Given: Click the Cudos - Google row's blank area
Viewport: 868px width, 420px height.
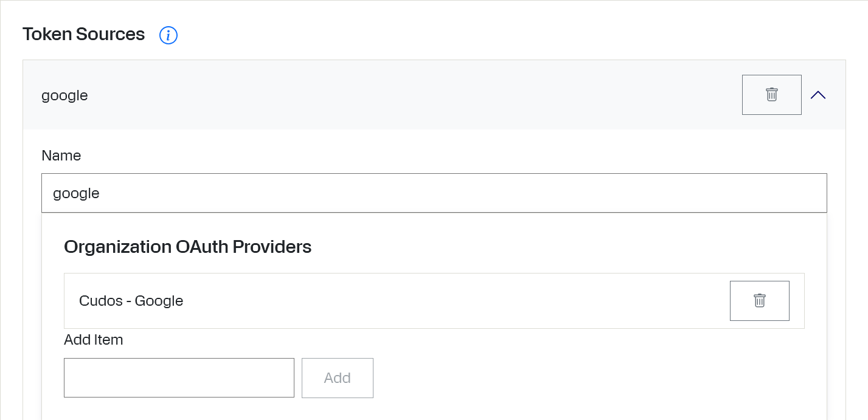Looking at the screenshot, I should [x=456, y=301].
